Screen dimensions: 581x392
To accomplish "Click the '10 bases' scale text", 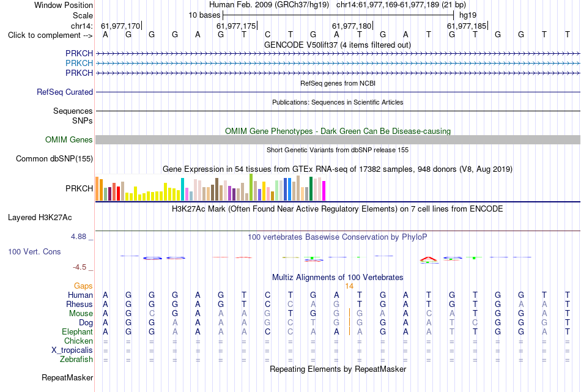I will (204, 15).
